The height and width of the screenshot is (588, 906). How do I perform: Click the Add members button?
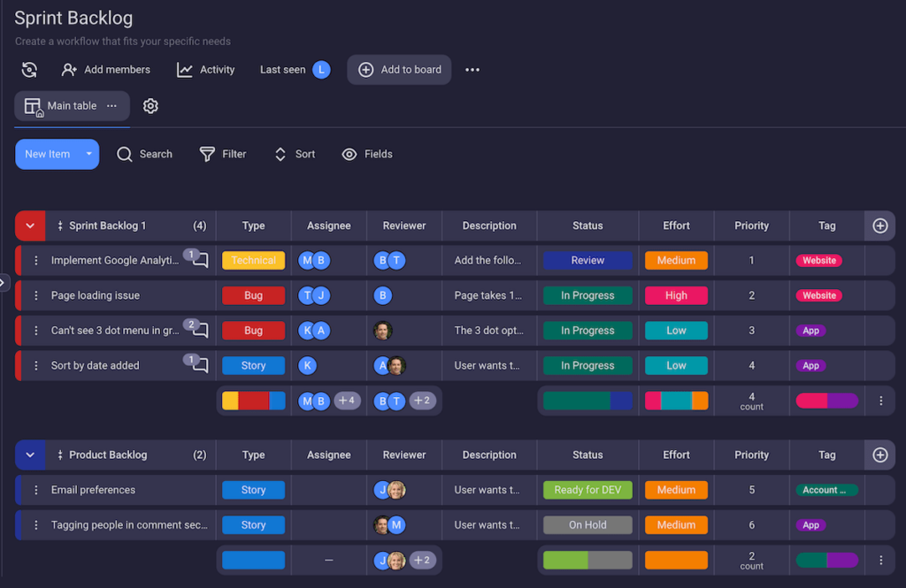[106, 70]
